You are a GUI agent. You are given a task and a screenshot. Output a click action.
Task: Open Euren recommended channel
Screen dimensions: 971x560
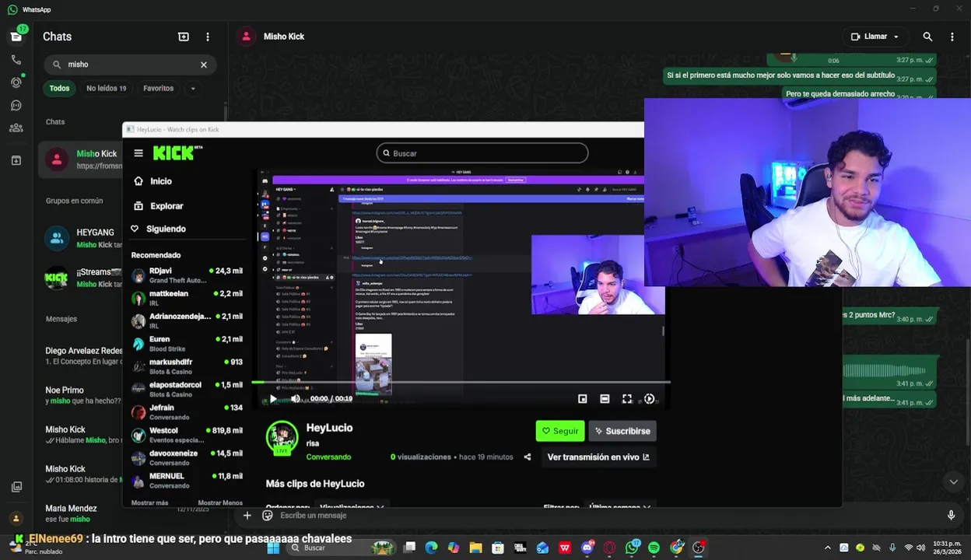click(x=187, y=344)
